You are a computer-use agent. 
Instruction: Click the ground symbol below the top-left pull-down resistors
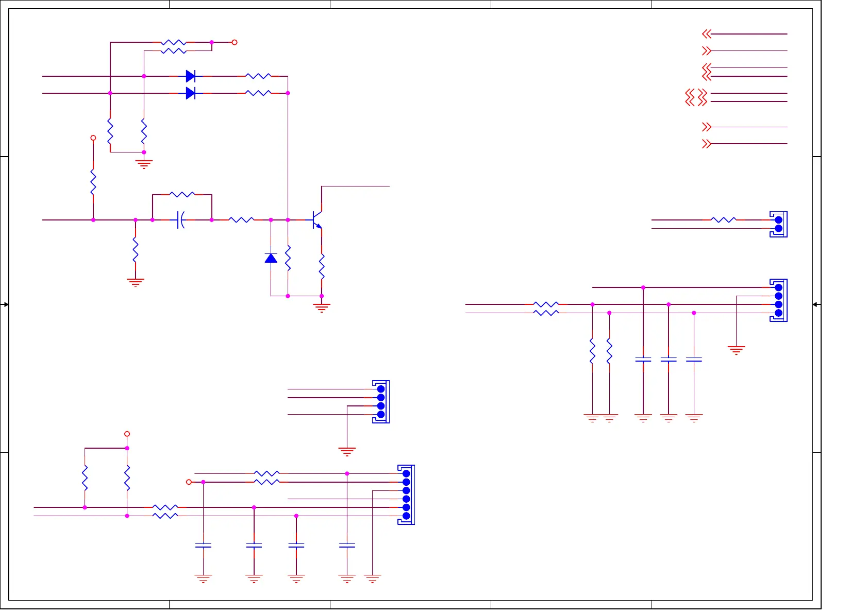tap(144, 164)
